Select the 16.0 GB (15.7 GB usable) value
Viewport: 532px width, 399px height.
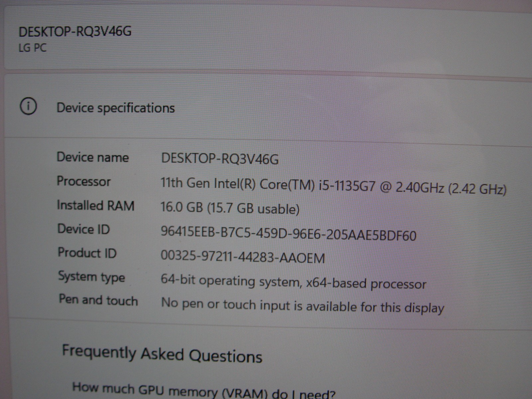[230, 208]
